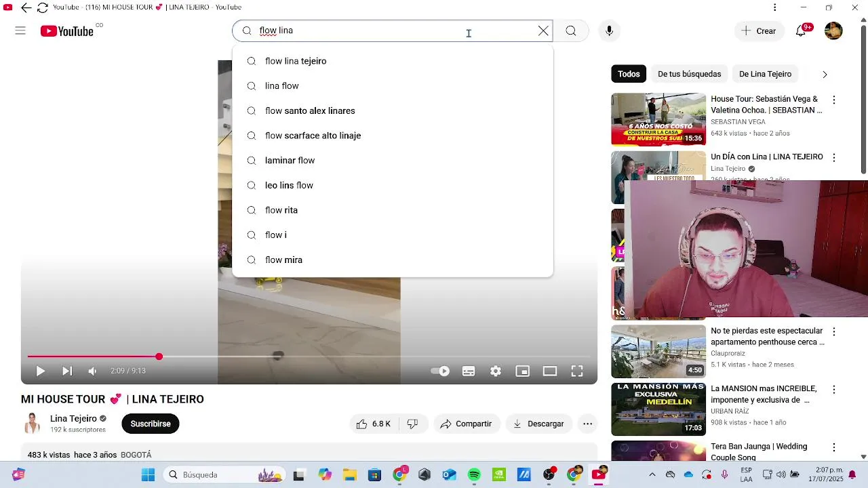Open options for 'Un DÍA con Lina'
Screen dimensions: 868x488
834,157
